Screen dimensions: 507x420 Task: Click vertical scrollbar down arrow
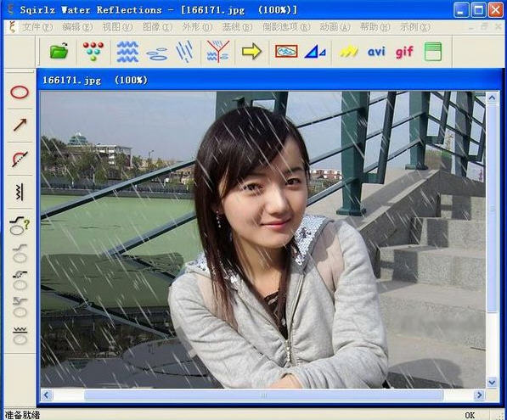click(x=492, y=383)
